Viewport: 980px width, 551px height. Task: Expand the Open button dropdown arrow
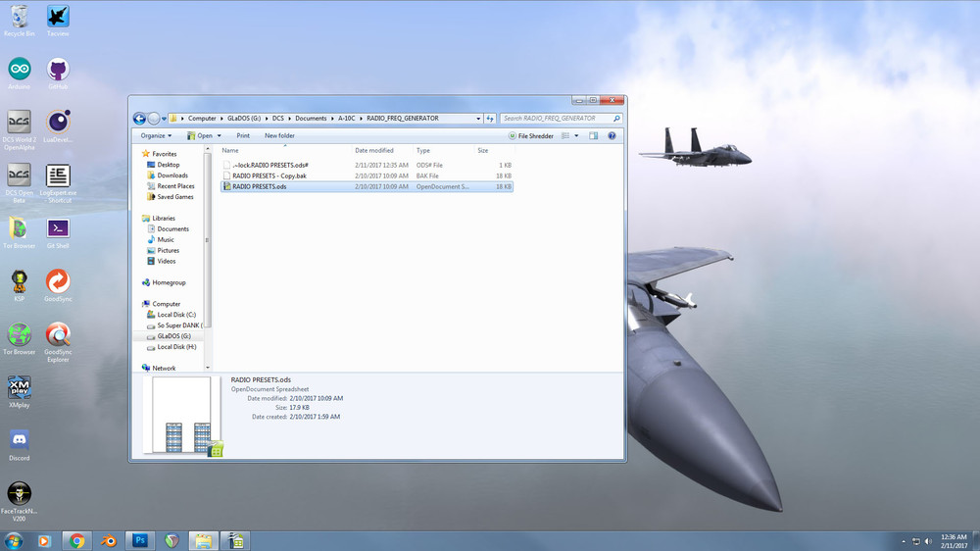point(219,135)
